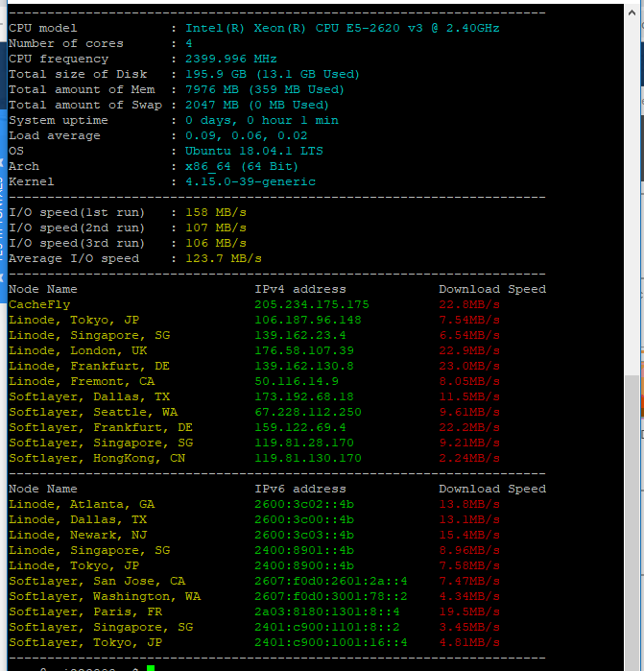Click the 19.5MB/s Paris download speed
Image resolution: width=644 pixels, height=671 pixels.
click(x=469, y=611)
